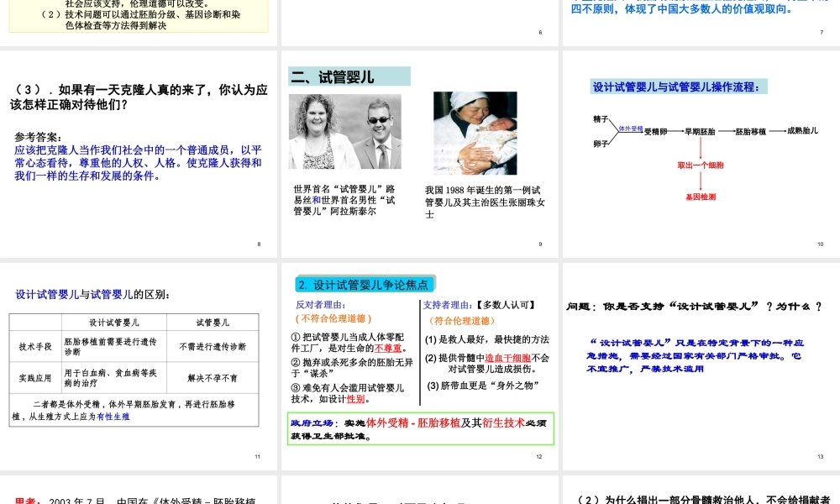This screenshot has width=840, height=504.
Task: Click the '二、试管婴儿' heading box
Action: [x=349, y=76]
